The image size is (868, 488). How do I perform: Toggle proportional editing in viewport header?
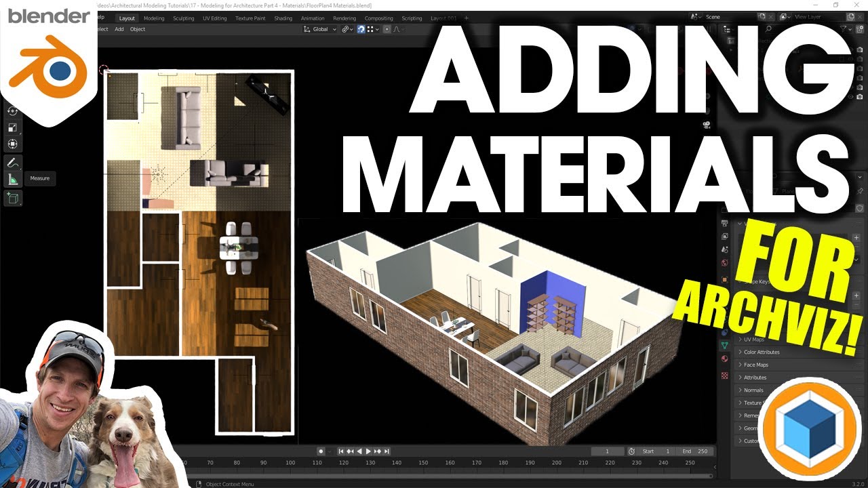(387, 29)
